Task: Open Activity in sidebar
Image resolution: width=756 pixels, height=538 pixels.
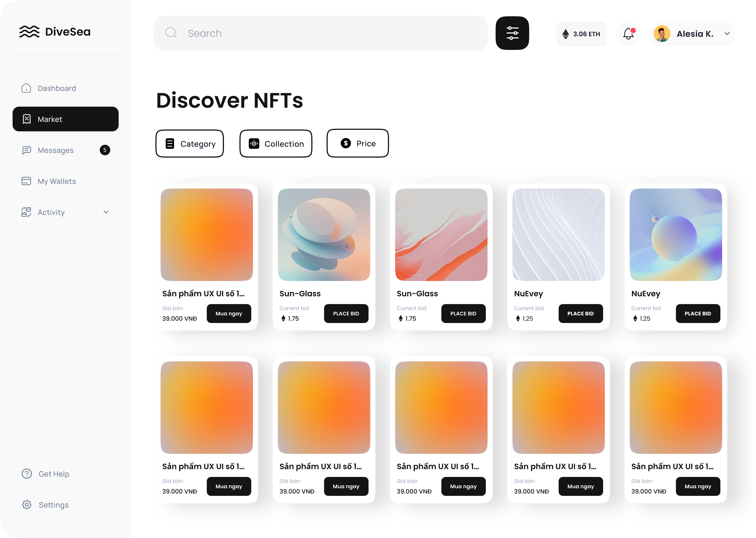Action: [x=65, y=212]
